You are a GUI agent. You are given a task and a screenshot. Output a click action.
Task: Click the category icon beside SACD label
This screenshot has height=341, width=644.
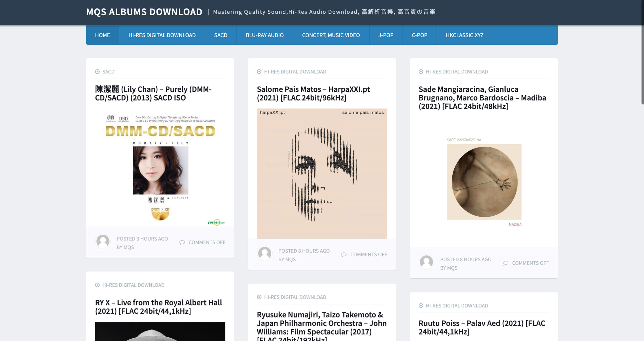click(97, 72)
